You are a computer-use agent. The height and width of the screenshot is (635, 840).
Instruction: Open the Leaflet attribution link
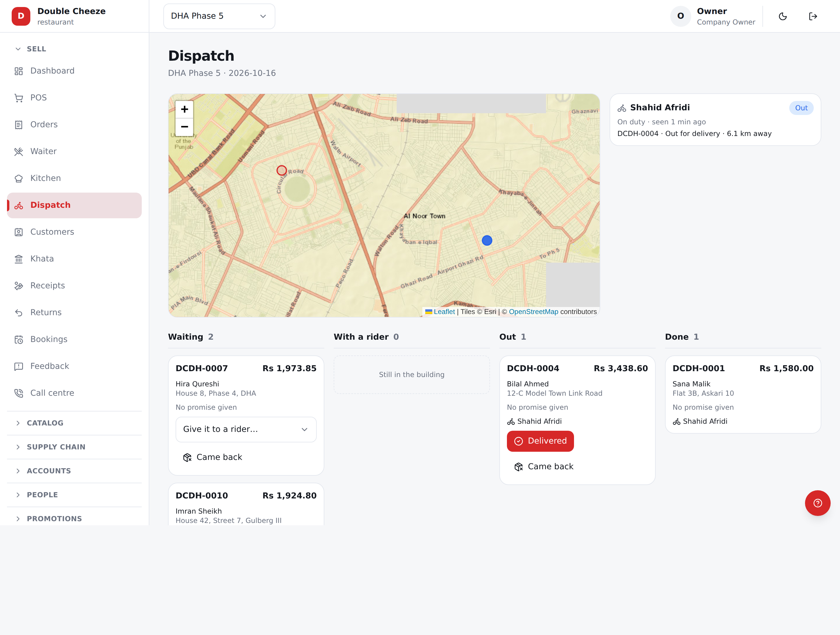444,312
